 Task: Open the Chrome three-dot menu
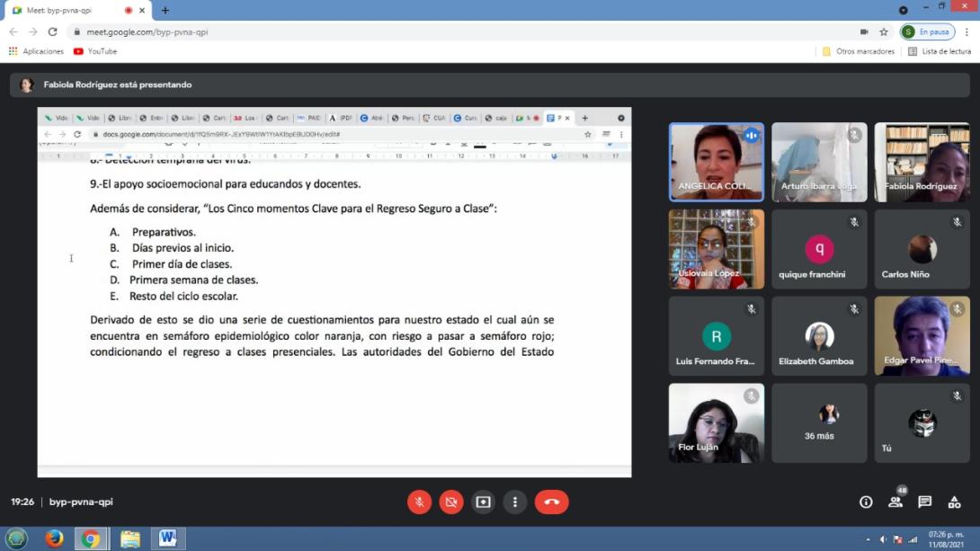click(966, 31)
